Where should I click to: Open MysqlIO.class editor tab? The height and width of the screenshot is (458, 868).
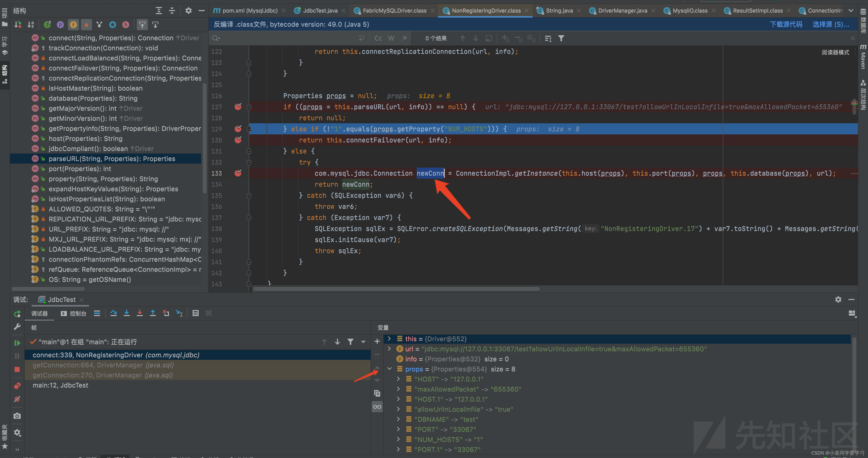pos(690,11)
